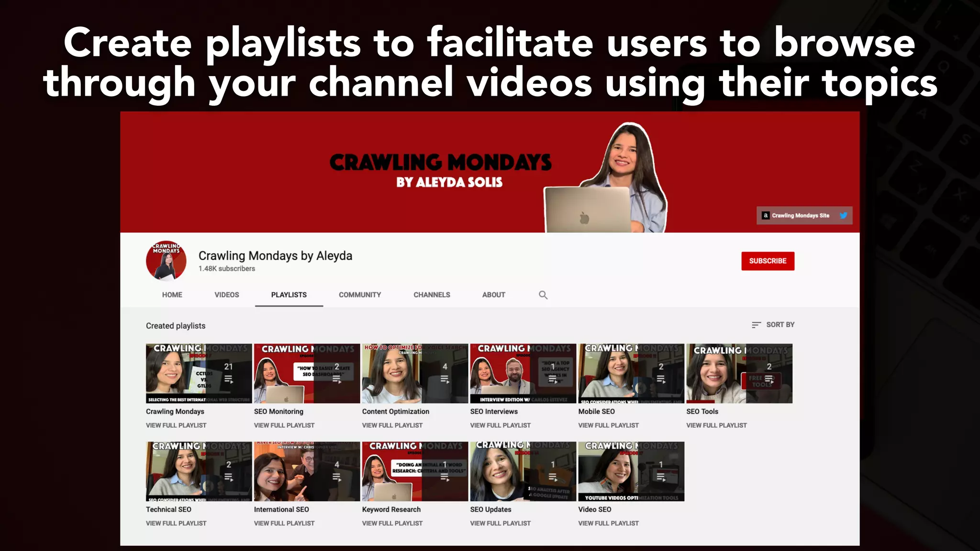Open the Community tab
This screenshot has width=980, height=551.
pyautogui.click(x=360, y=295)
